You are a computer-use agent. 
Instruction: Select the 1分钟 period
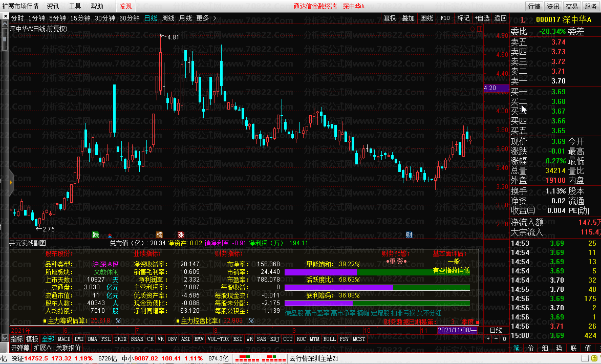click(36, 18)
